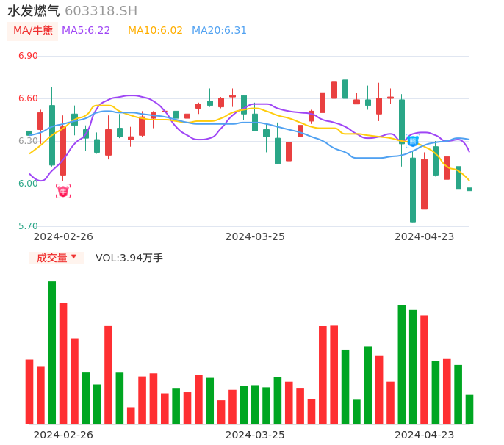Click the 2024-02-26 date on price chart

click(63, 236)
